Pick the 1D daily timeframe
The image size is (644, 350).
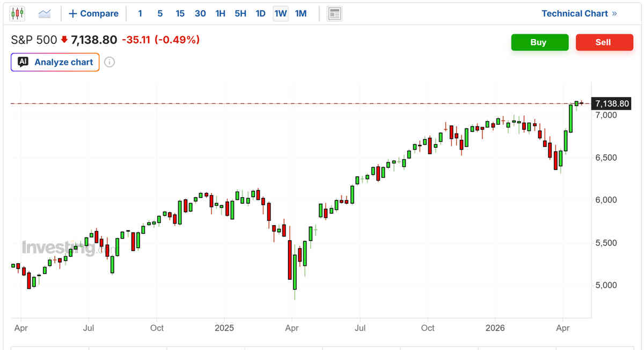[260, 13]
